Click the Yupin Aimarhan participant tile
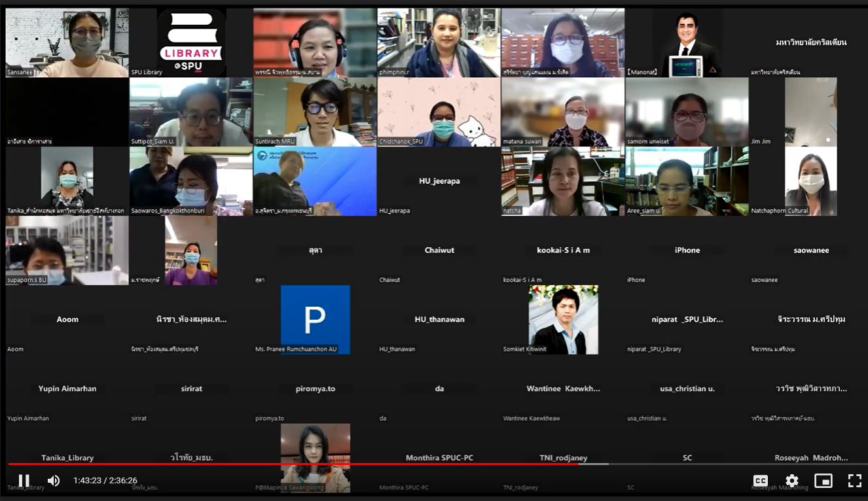 click(67, 389)
